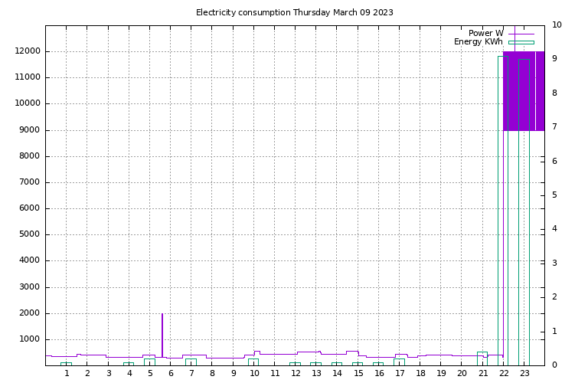Click hour 22 on the x-axis
Image resolution: width=588 pixels, height=383 pixels.
(x=504, y=373)
